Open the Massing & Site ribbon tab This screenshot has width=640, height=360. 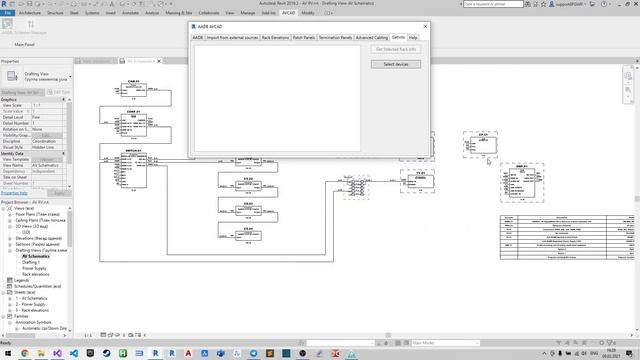pyautogui.click(x=179, y=13)
